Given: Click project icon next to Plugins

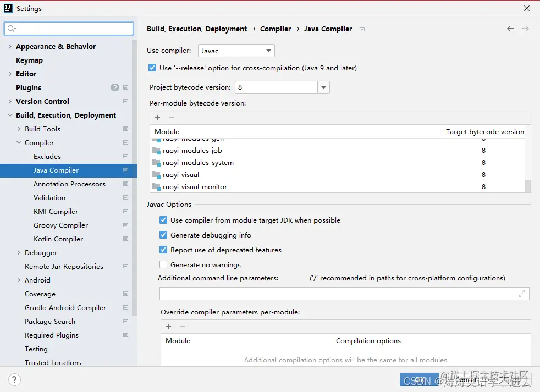Looking at the screenshot, I should pyautogui.click(x=126, y=87).
